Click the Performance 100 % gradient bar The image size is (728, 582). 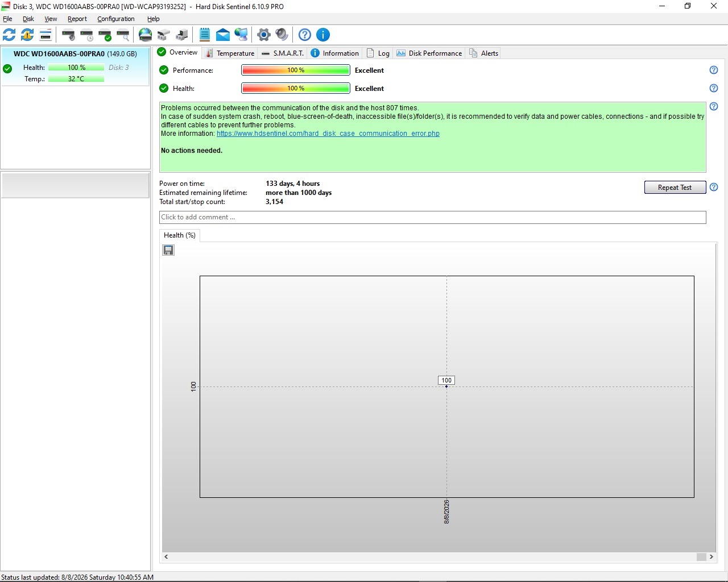pyautogui.click(x=296, y=70)
